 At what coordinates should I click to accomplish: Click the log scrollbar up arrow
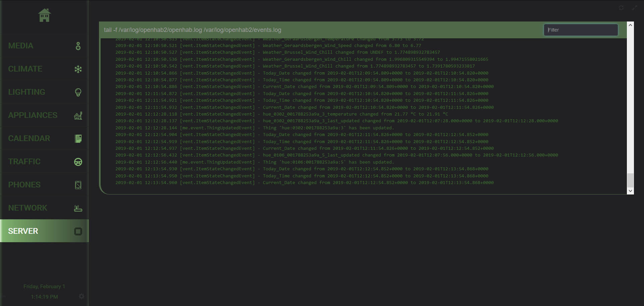630,25
